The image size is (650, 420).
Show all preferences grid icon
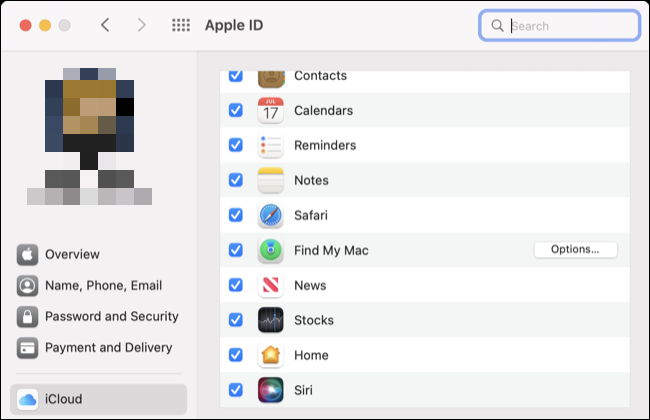181,25
